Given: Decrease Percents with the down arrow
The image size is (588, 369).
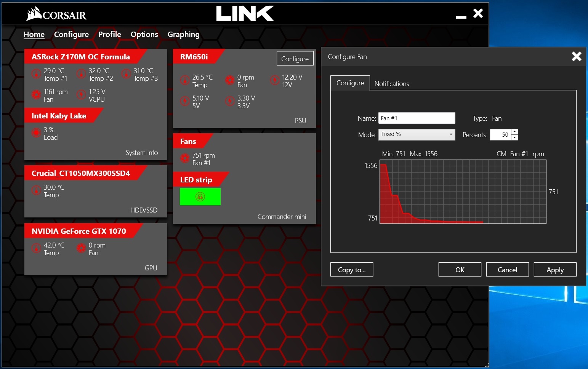Looking at the screenshot, I should [514, 137].
